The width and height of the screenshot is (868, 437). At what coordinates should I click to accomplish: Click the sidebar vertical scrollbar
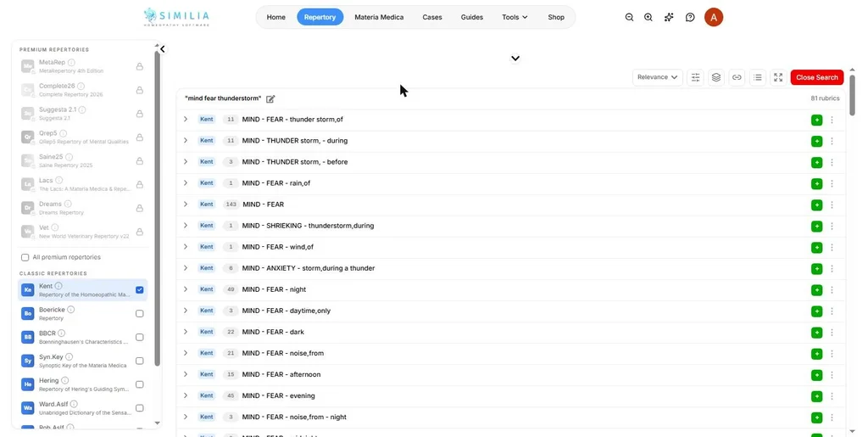pos(157,208)
